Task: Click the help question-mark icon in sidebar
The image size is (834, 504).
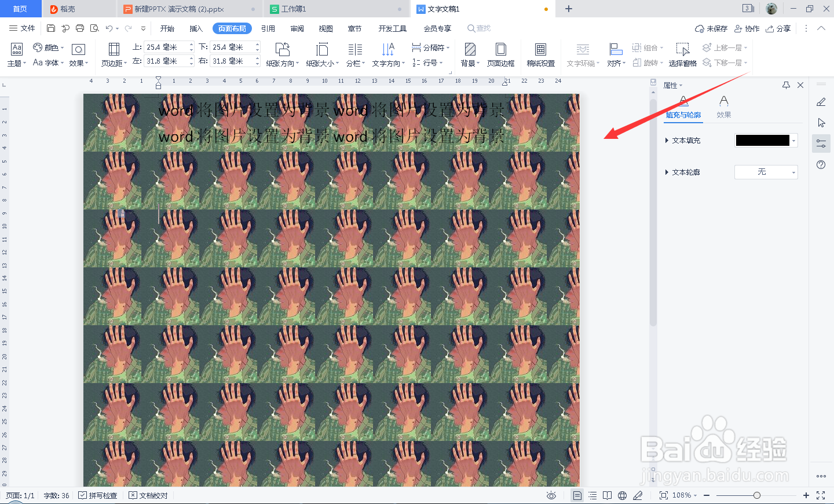Action: pyautogui.click(x=821, y=165)
